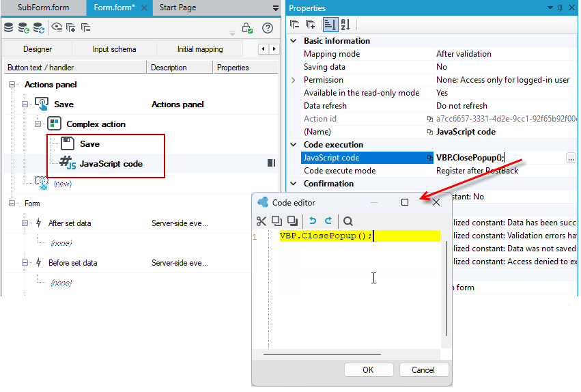Collapse all categories icon in Properties toolbar
The height and width of the screenshot is (392, 581).
pyautogui.click(x=294, y=25)
